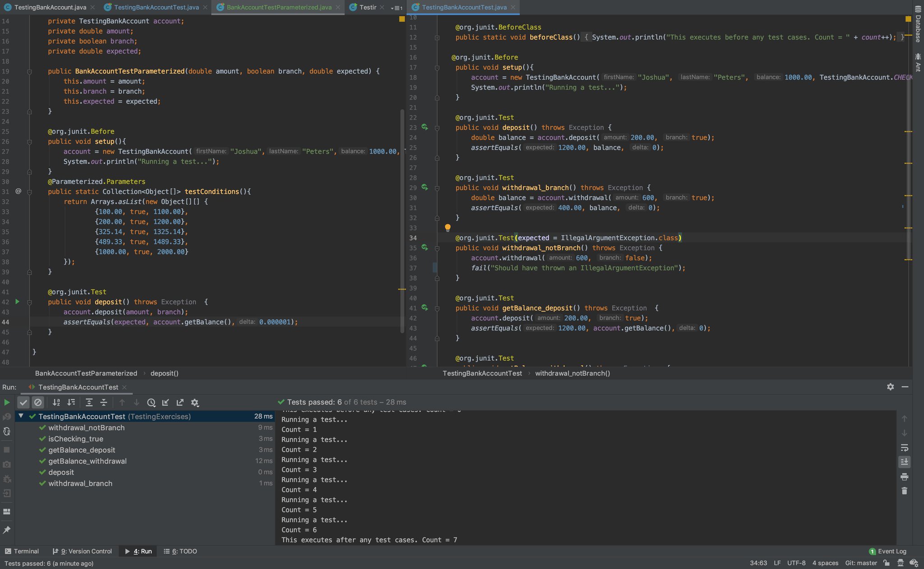The width and height of the screenshot is (924, 569).
Task: Toggle soft-wrap in console output
Action: point(904,448)
